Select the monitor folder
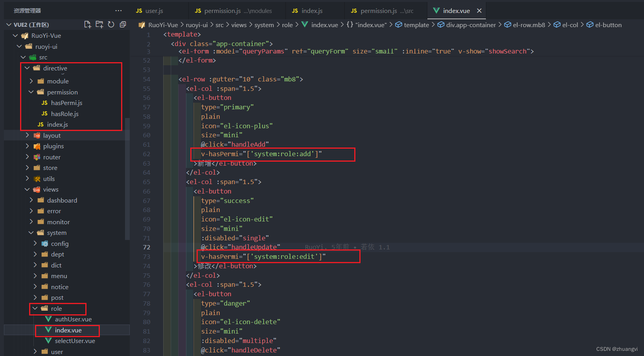Viewport: 644px width, 356px height. tap(58, 222)
